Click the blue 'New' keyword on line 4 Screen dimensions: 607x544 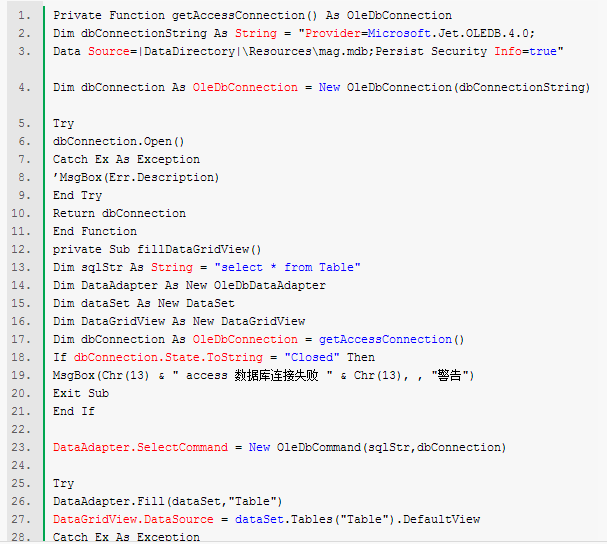coord(329,88)
